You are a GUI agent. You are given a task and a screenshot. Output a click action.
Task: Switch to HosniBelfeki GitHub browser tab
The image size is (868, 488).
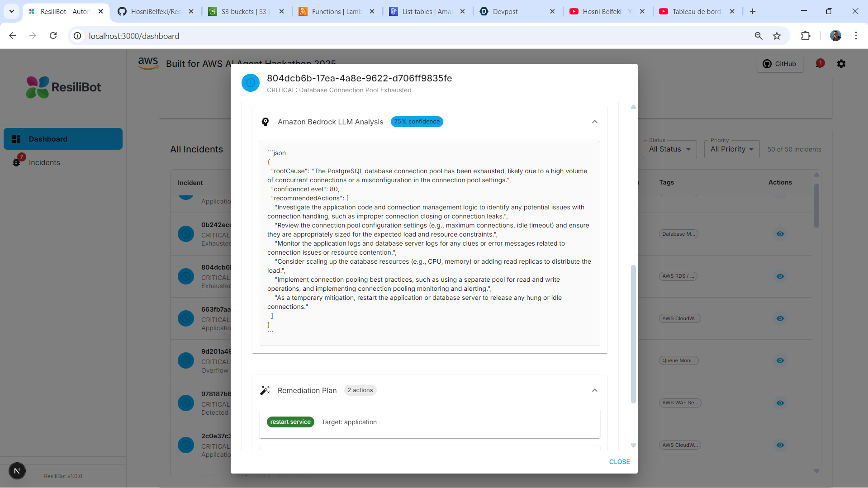(156, 11)
